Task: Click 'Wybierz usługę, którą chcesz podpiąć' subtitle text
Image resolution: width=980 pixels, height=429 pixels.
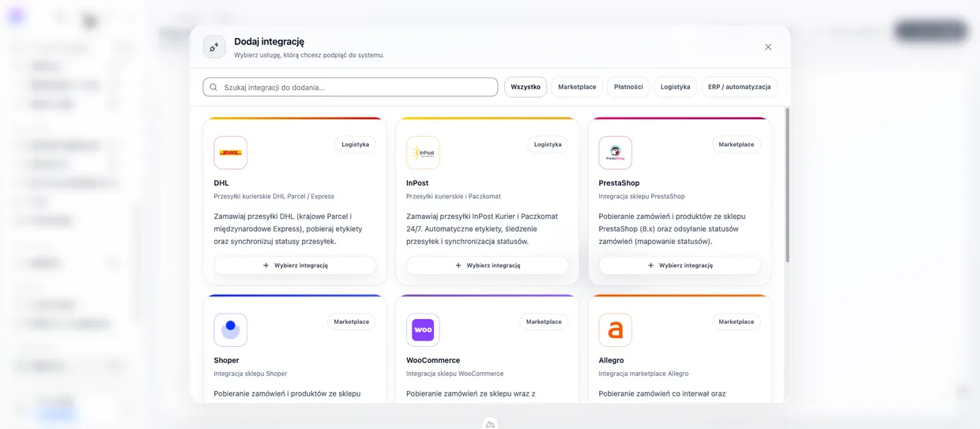Action: (309, 55)
